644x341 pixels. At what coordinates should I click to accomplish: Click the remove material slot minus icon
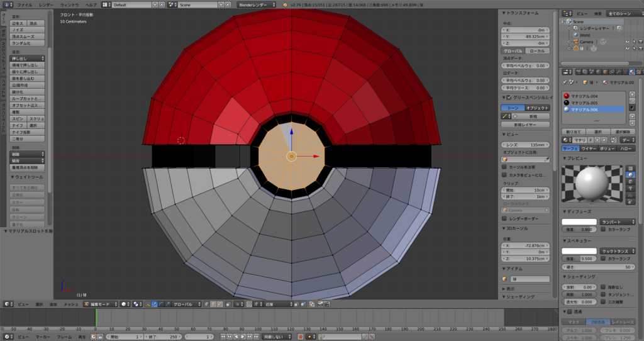633,101
